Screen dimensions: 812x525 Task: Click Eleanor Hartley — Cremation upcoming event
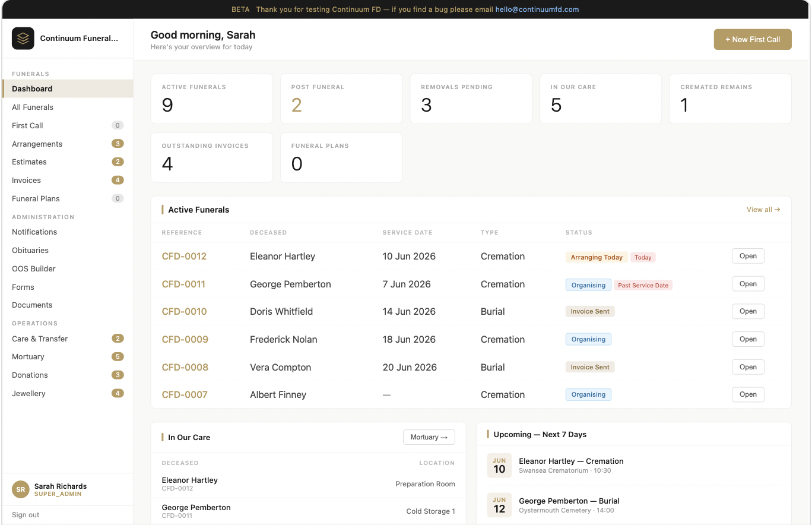pyautogui.click(x=571, y=461)
